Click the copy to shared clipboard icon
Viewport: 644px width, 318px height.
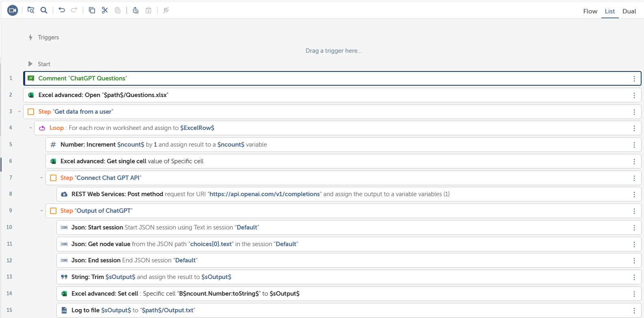pyautogui.click(x=136, y=11)
